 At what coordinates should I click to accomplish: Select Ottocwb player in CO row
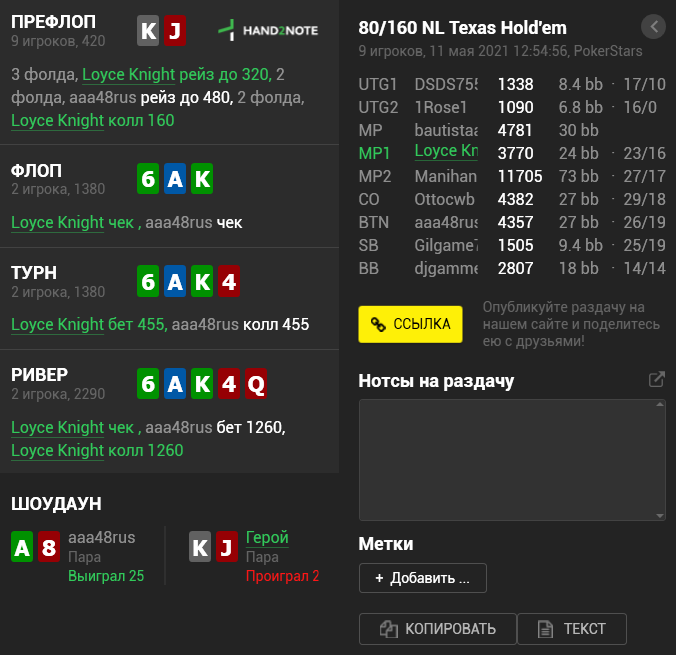(444, 199)
